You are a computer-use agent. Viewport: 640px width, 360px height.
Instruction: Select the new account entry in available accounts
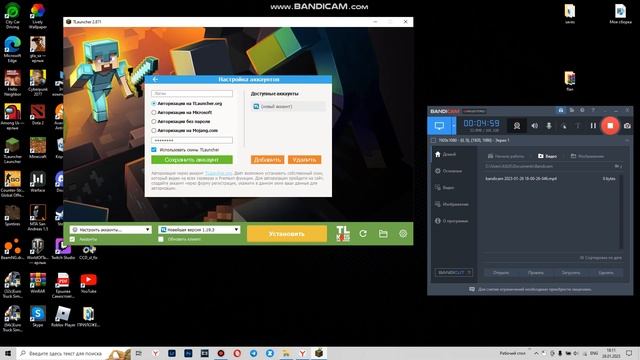pyautogui.click(x=288, y=107)
